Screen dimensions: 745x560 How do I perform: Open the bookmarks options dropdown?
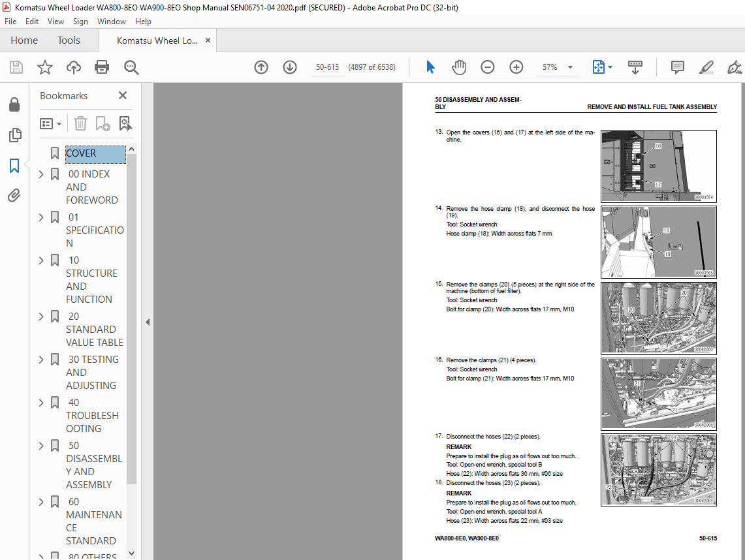coord(50,124)
